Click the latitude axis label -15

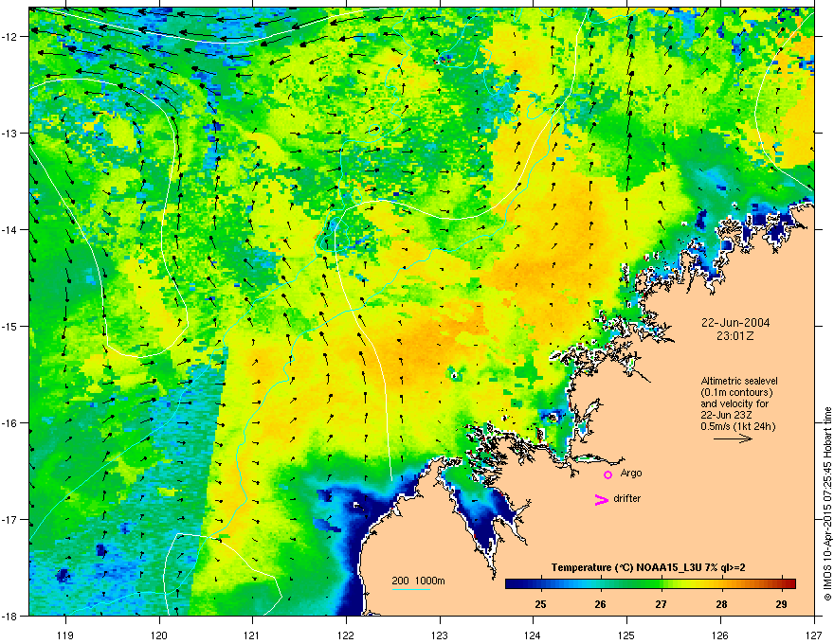pos(10,326)
